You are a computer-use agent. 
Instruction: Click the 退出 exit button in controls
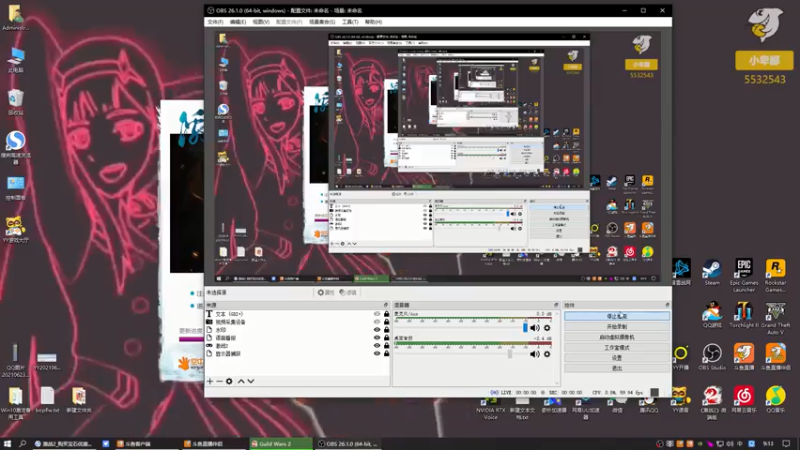[x=617, y=368]
